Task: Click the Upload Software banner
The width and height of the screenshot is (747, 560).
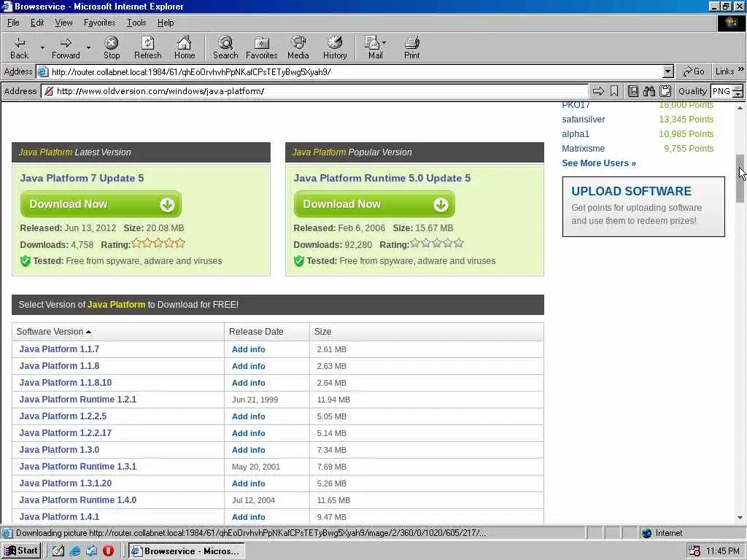Action: (643, 206)
